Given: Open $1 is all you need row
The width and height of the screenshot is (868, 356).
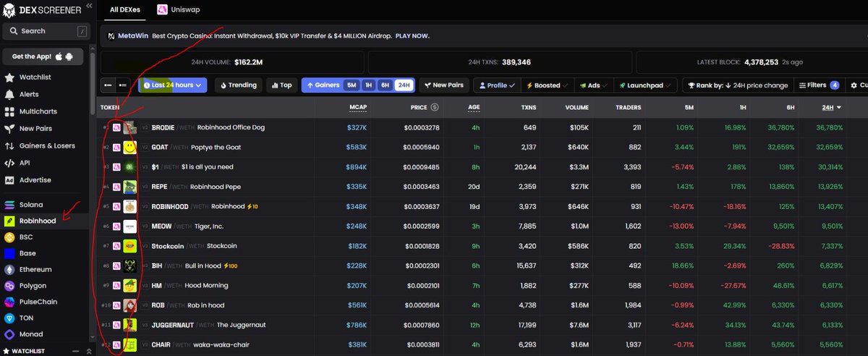Looking at the screenshot, I should (483, 166).
